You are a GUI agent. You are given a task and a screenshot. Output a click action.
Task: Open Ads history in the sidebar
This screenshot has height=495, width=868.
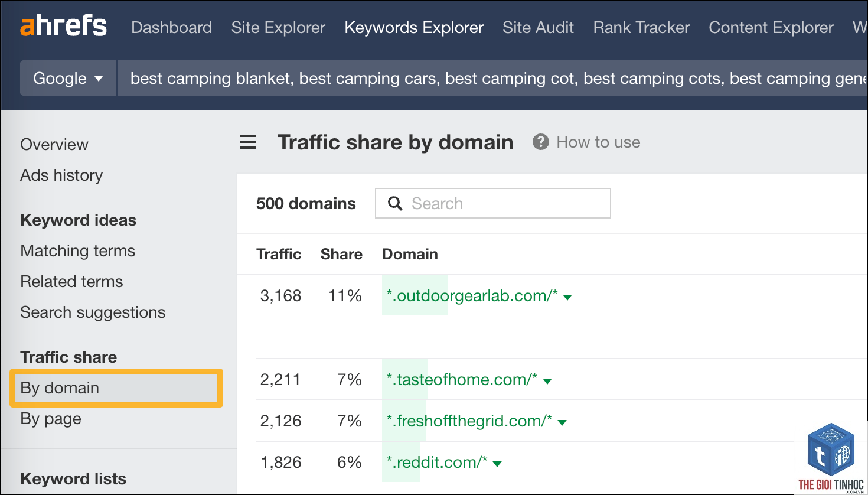coord(61,175)
